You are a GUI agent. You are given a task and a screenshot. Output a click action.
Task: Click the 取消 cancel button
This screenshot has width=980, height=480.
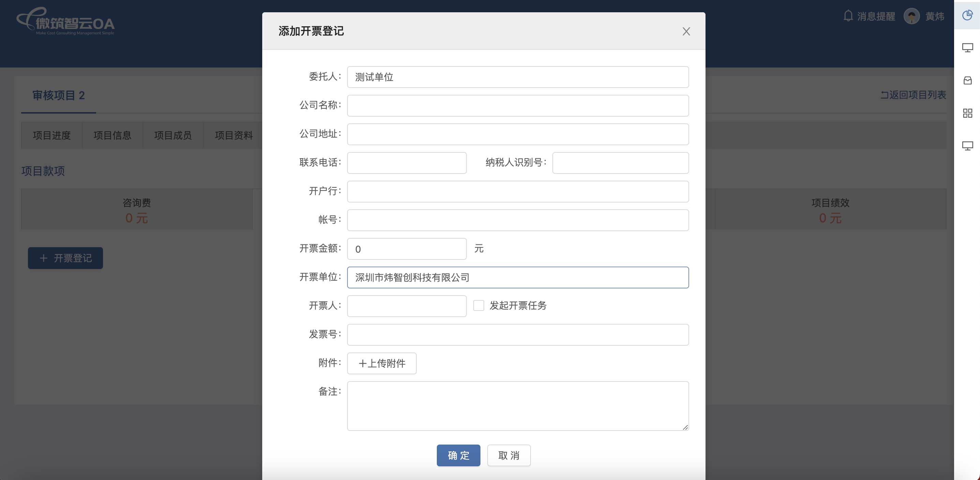click(x=509, y=455)
